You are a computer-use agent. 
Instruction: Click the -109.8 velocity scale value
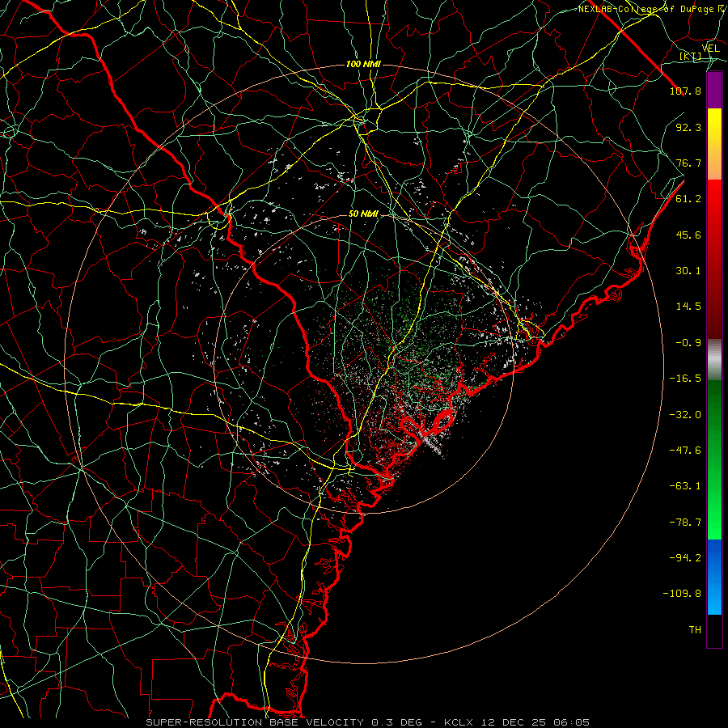coord(682,594)
